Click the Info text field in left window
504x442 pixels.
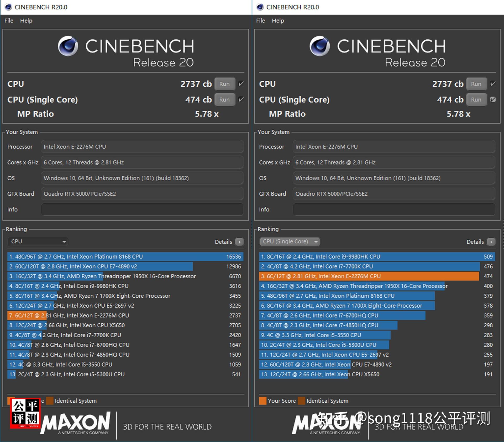click(x=142, y=209)
